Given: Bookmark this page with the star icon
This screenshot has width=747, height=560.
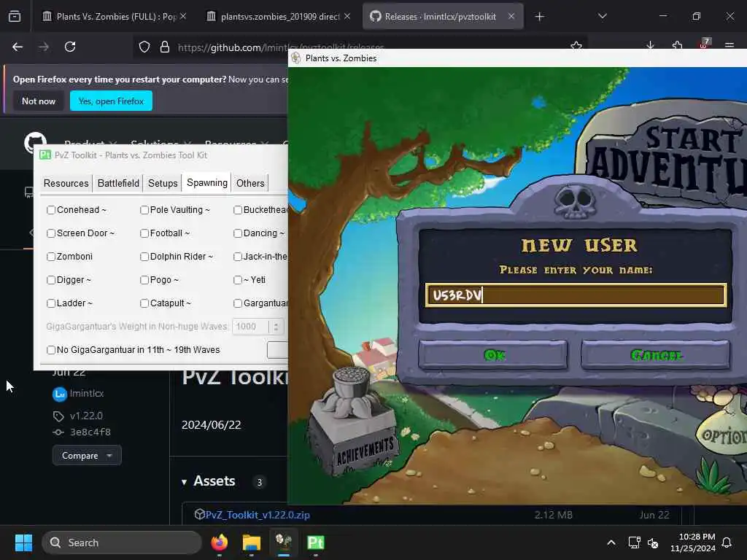Looking at the screenshot, I should pos(576,46).
